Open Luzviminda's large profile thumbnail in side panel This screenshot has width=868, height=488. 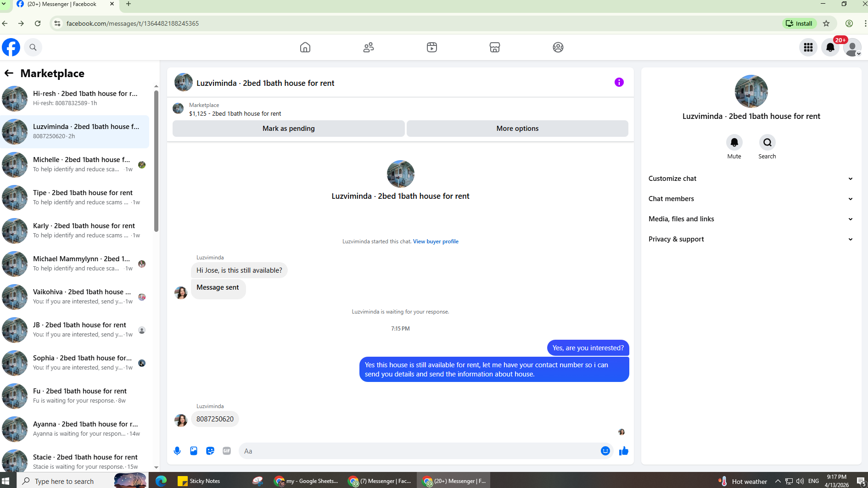(751, 91)
